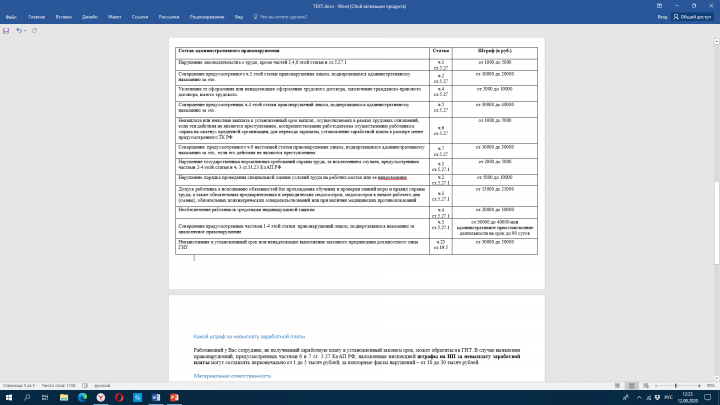Open the Рецензирование tab
This screenshot has width=720, height=405.
click(207, 17)
